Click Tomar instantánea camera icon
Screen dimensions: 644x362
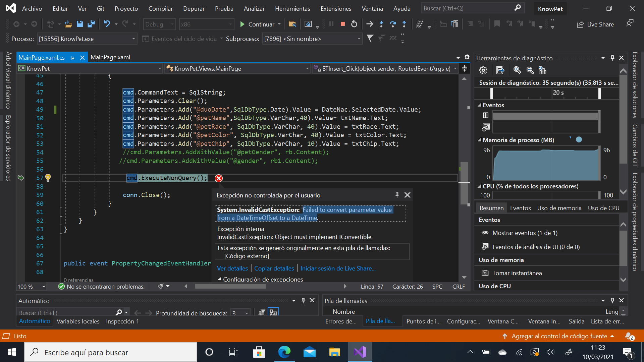click(x=485, y=273)
